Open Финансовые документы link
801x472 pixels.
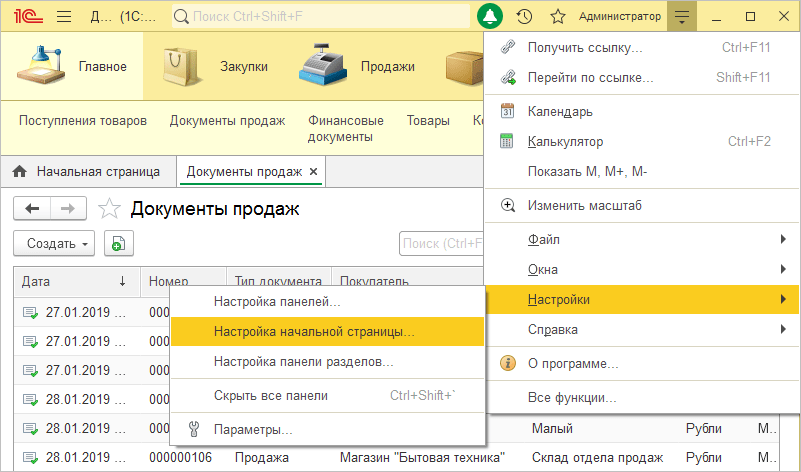pos(345,128)
